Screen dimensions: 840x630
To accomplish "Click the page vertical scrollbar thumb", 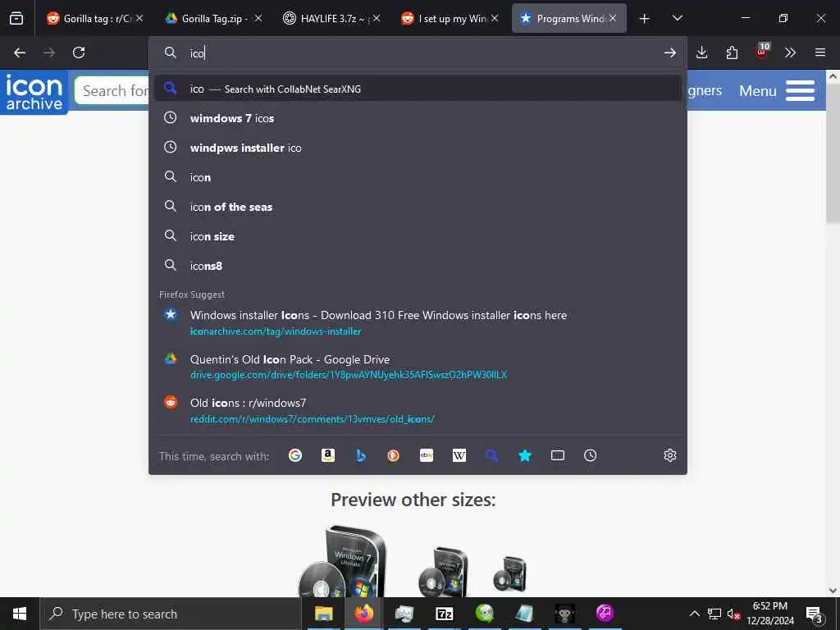I will 833,153.
